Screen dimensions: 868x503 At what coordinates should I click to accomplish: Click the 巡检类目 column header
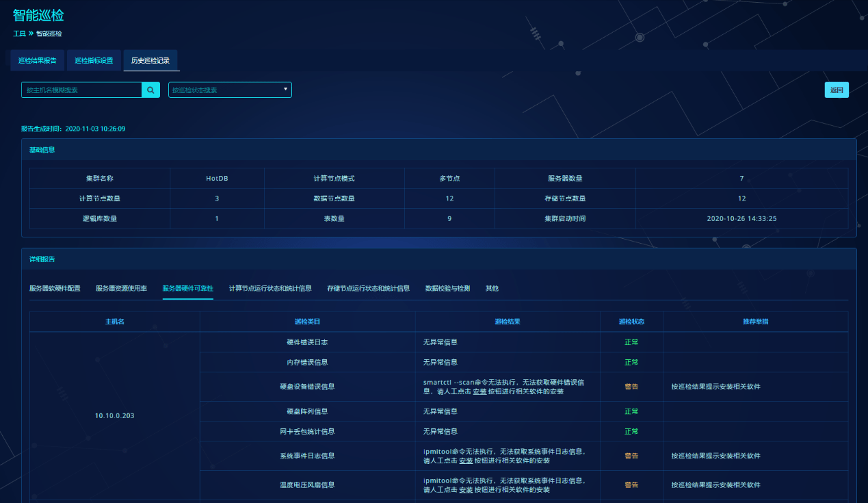coord(308,322)
